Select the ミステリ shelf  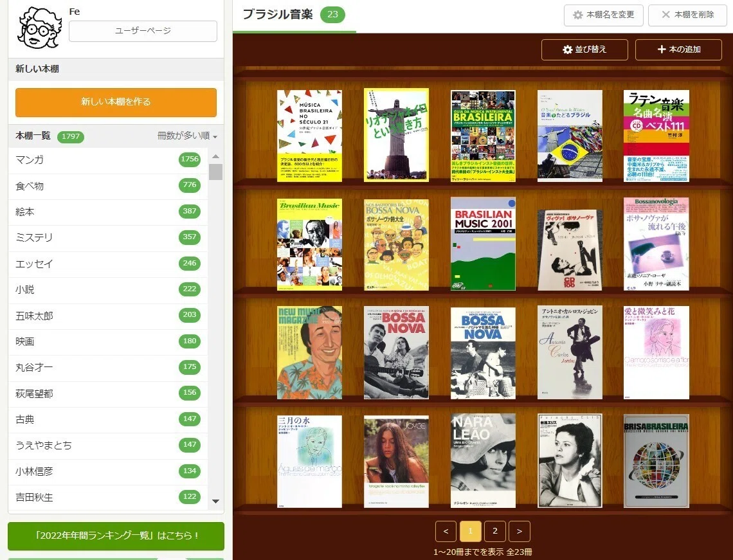coord(108,237)
